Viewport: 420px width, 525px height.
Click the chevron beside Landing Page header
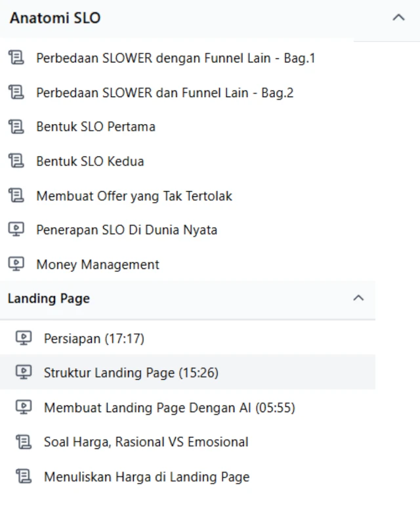[x=358, y=298]
